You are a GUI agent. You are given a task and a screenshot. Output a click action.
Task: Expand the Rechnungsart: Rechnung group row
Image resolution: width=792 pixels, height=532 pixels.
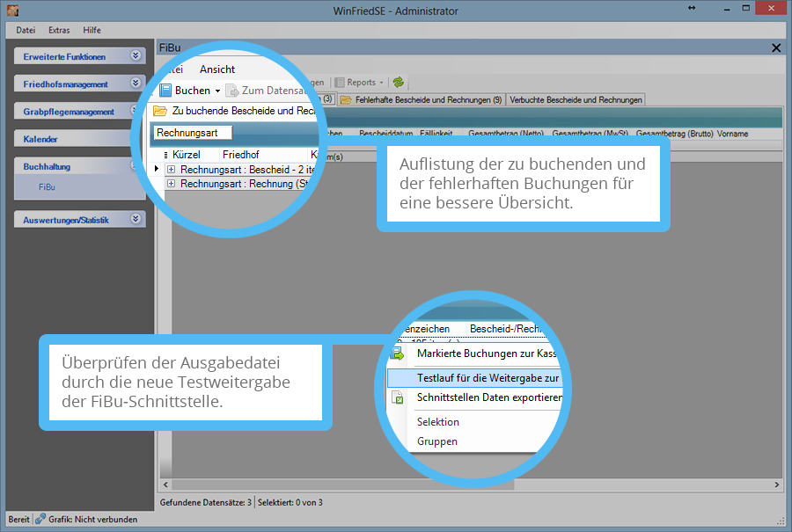pyautogui.click(x=171, y=184)
